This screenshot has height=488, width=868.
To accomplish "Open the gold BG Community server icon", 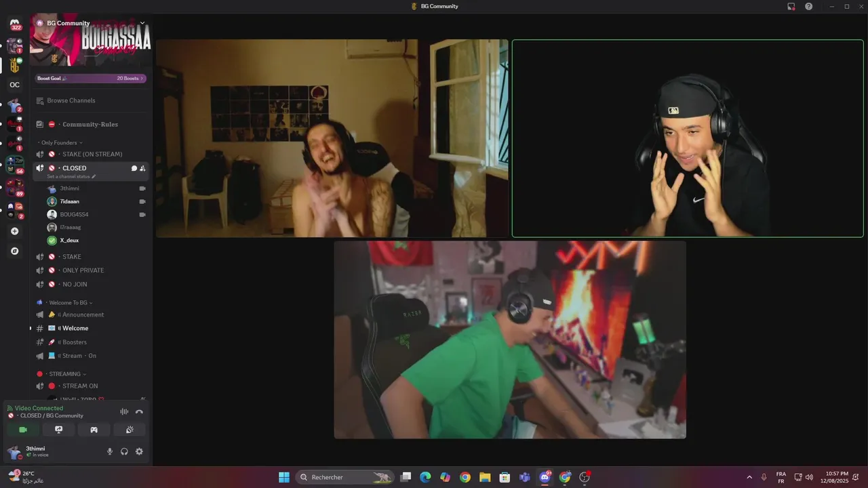I will (x=15, y=65).
